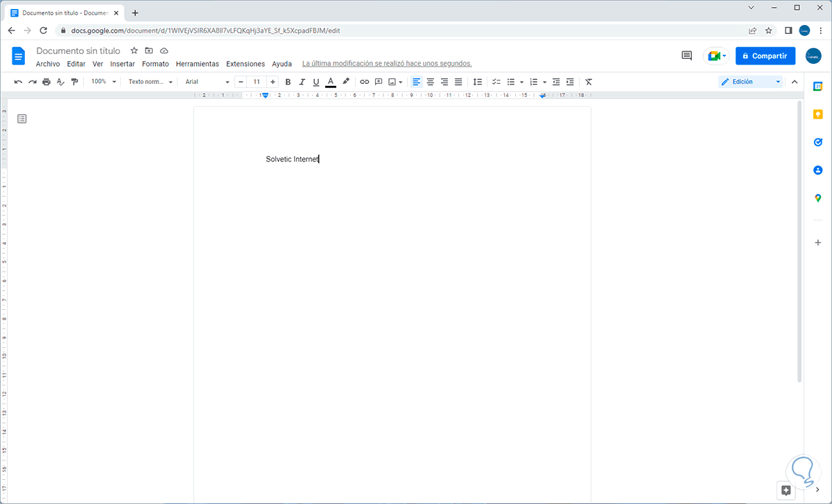Click the Redo arrow icon
The height and width of the screenshot is (504, 832).
click(32, 82)
